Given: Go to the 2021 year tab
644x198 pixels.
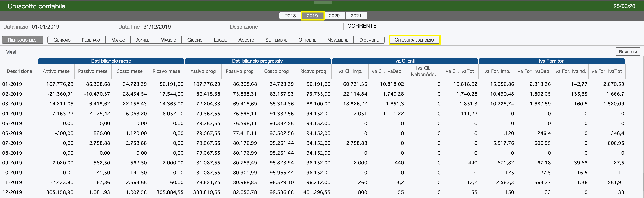Looking at the screenshot, I should (x=356, y=16).
